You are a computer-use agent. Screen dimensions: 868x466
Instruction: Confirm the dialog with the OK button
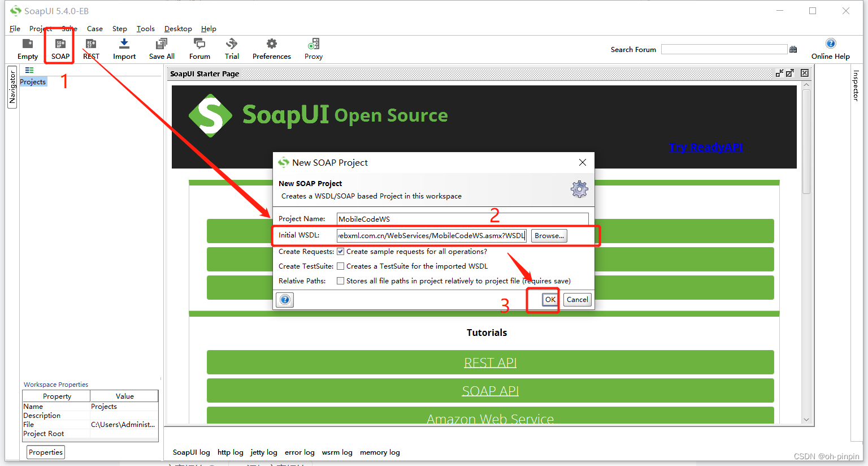(x=550, y=299)
